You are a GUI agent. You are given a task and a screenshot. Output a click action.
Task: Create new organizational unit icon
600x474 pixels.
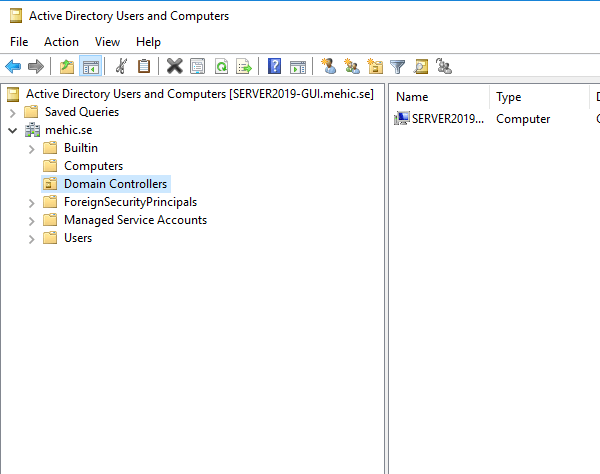375,66
